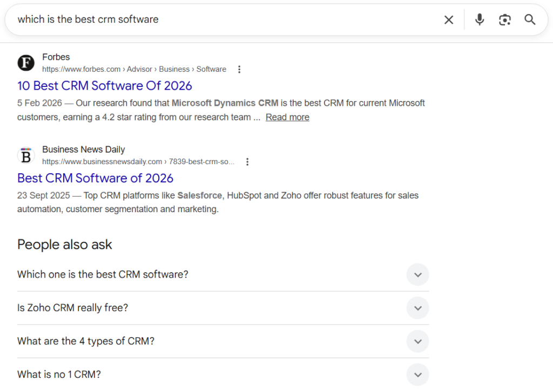
Task: Click the '23 Sept 2025' date text
Action: (43, 195)
